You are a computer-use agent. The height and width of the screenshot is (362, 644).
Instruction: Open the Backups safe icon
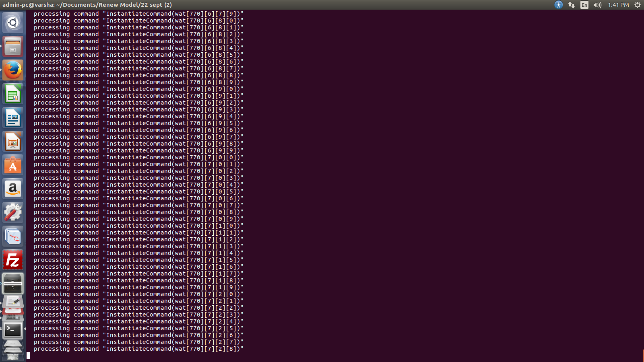13,284
